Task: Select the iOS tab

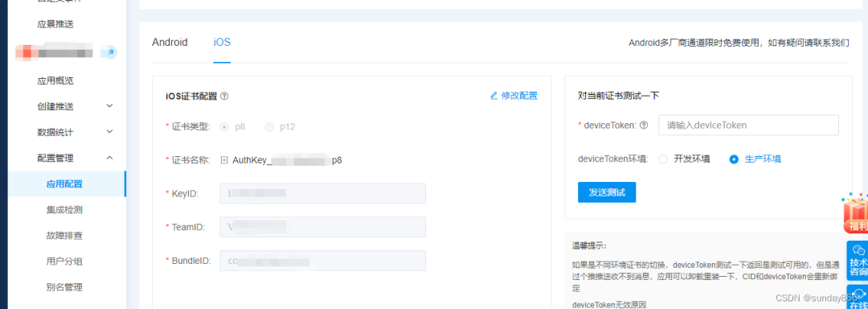Action: click(x=222, y=42)
